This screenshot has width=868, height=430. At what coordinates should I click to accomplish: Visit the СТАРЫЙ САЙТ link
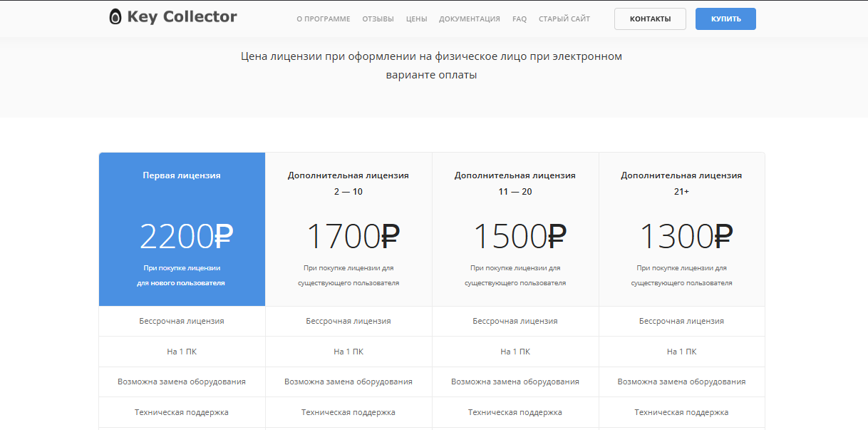point(564,19)
